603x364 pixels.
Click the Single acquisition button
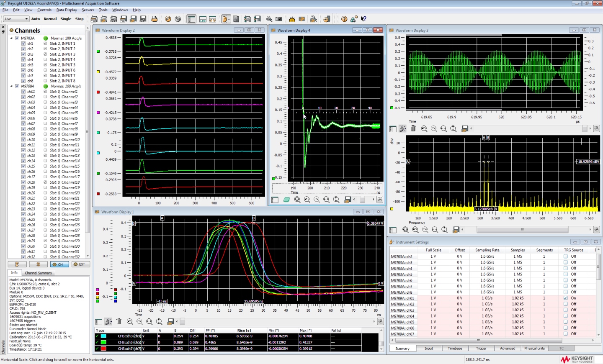[66, 19]
